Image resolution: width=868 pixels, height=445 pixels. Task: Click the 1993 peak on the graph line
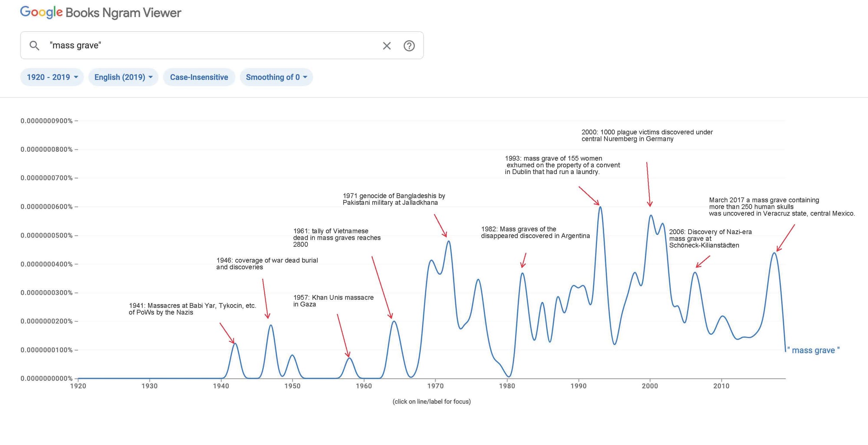pos(600,207)
